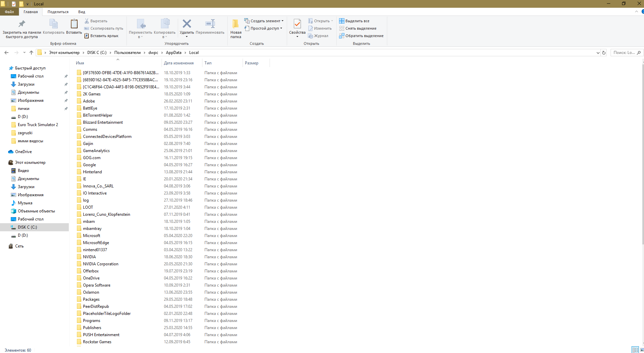Sort by Размер column header
644x353 pixels.
[x=252, y=63]
